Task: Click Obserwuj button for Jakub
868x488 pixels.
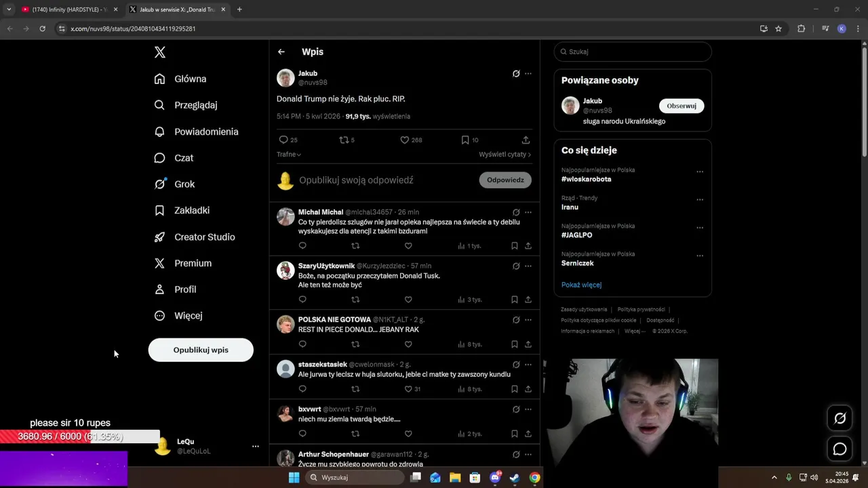Action: click(682, 106)
